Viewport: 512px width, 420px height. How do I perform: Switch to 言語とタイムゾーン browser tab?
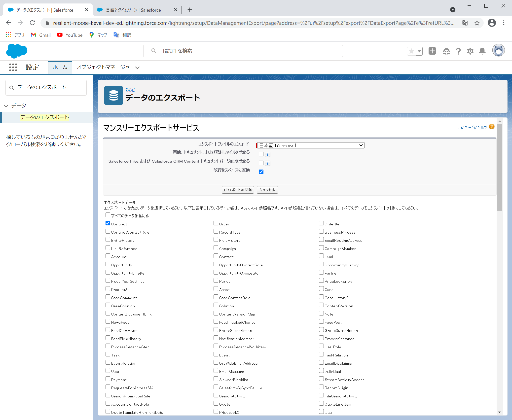pyautogui.click(x=133, y=10)
